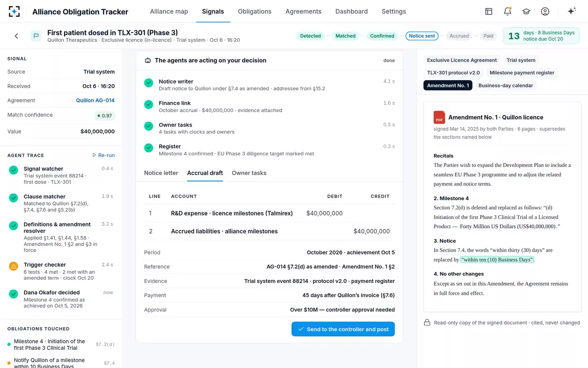Open the Notify Quillon of a milestone obligation
The image size is (588, 368).
coord(61,363)
